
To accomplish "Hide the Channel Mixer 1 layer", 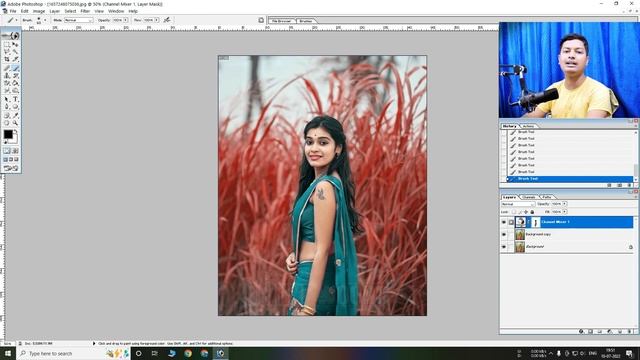I will (x=504, y=222).
